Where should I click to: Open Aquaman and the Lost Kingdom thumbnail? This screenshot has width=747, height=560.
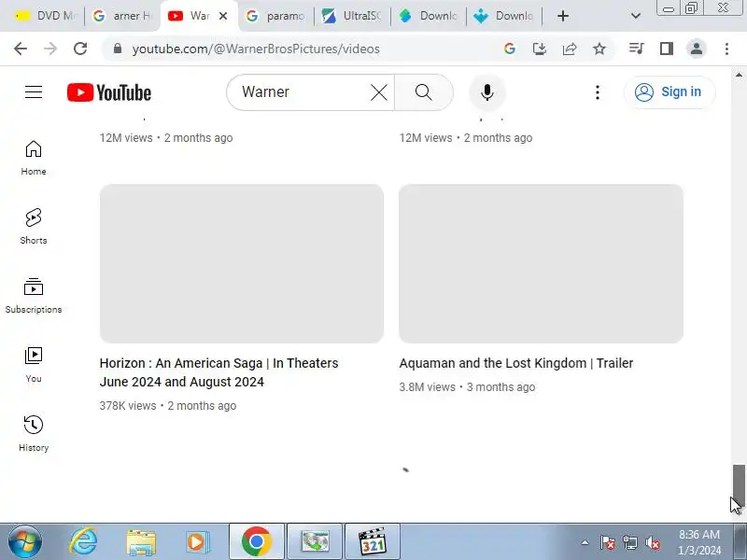tap(542, 263)
